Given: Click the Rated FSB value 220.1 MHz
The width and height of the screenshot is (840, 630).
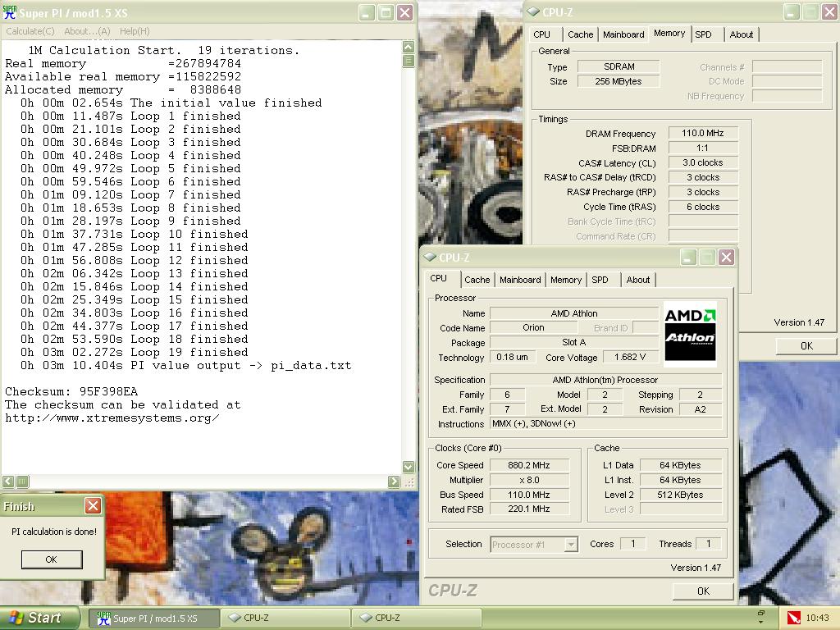Looking at the screenshot, I should 529,509.
